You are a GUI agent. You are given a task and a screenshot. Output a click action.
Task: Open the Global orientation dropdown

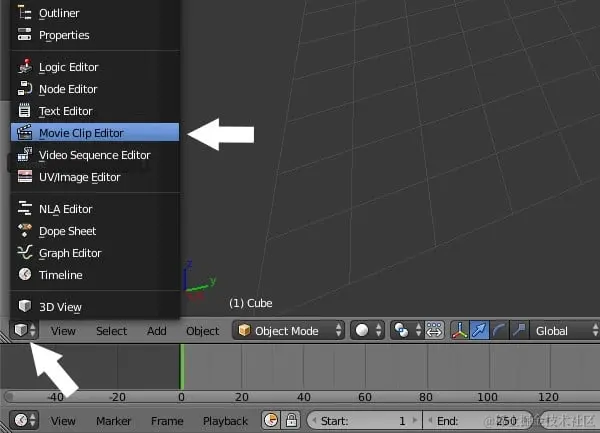565,330
